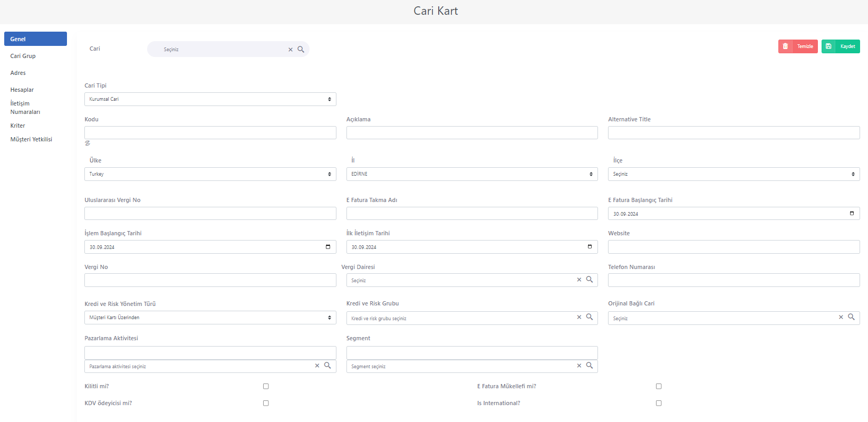Click the red Temizle button
This screenshot has height=422, width=868.
tap(798, 46)
